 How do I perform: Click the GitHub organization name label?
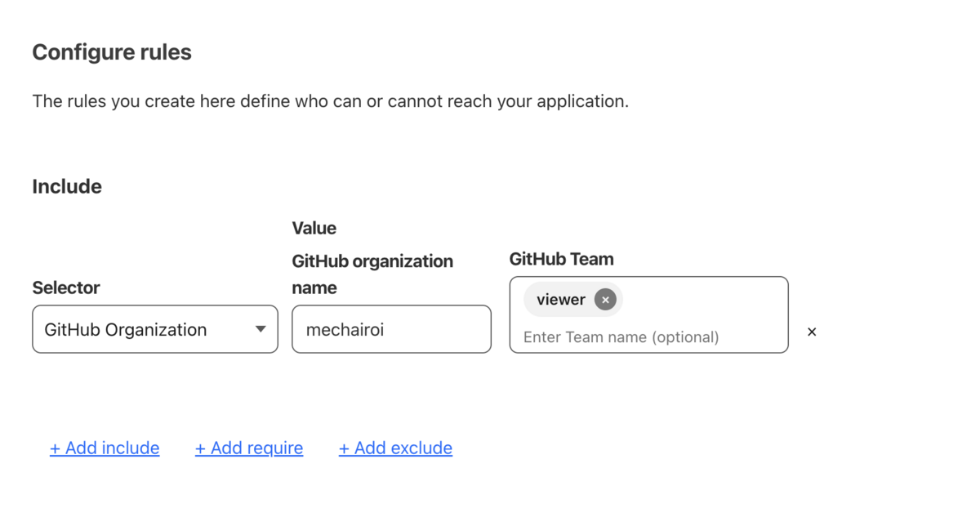pos(372,274)
